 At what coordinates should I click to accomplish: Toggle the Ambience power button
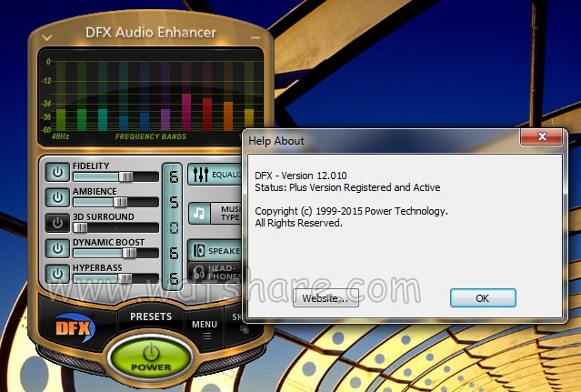pos(57,197)
